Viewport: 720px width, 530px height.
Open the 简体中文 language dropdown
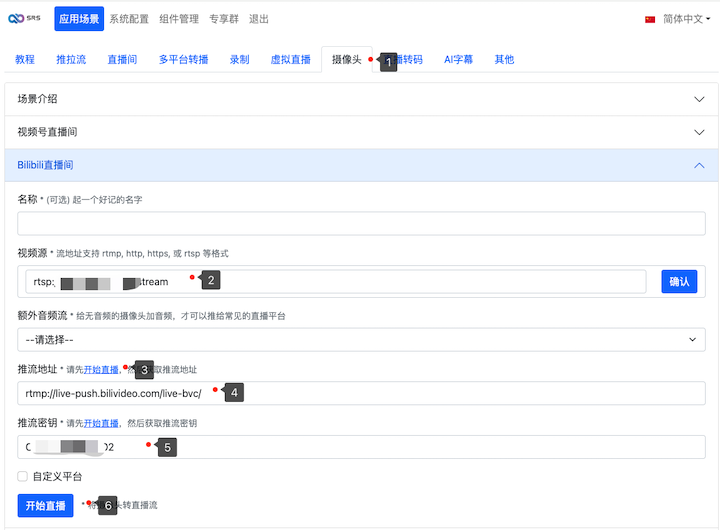pos(685,19)
